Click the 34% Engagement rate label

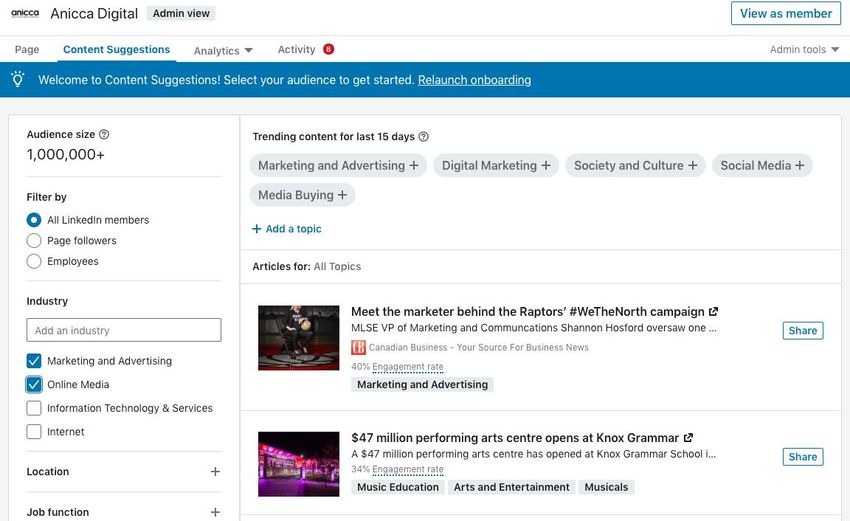tap(397, 469)
